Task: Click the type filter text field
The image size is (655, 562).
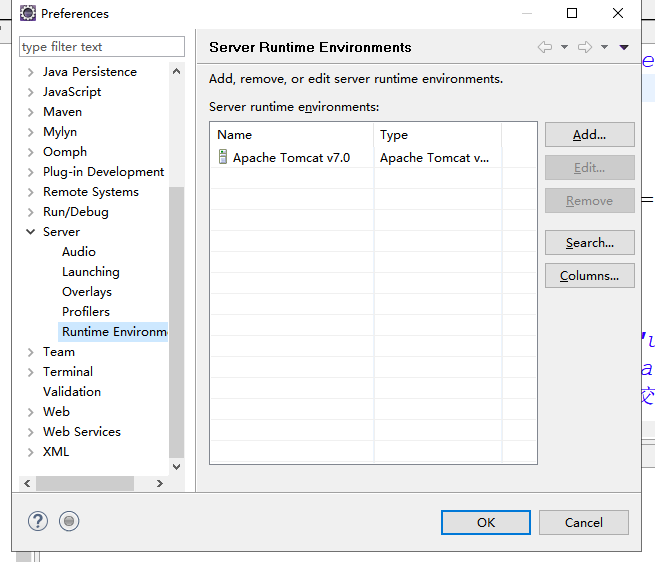Action: tap(101, 47)
